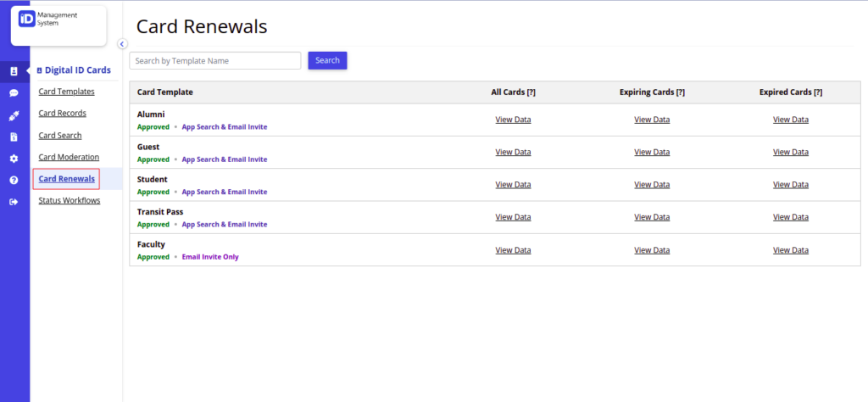Image resolution: width=868 pixels, height=402 pixels.
Task: View Expiring Cards data for Student
Action: click(652, 184)
